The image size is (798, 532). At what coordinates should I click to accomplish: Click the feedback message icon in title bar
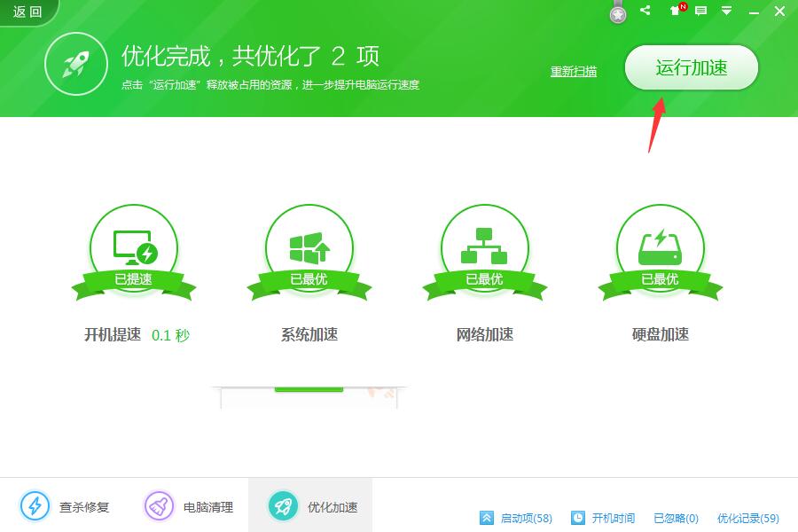click(x=700, y=11)
